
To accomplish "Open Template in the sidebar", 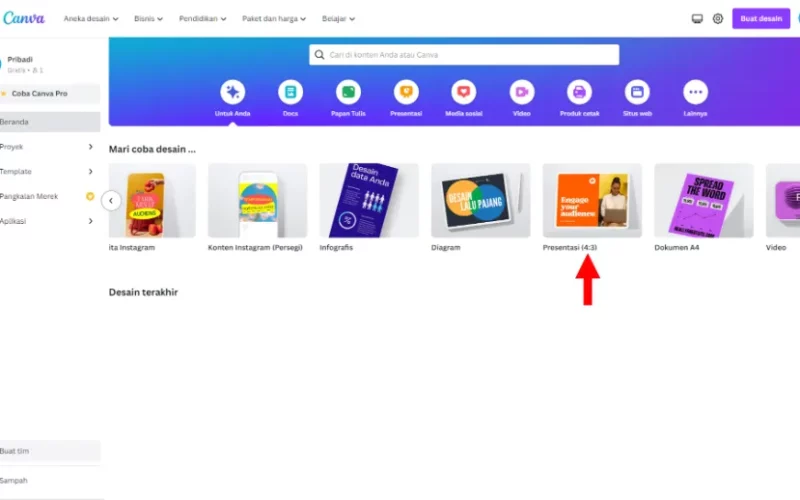I will [x=16, y=171].
